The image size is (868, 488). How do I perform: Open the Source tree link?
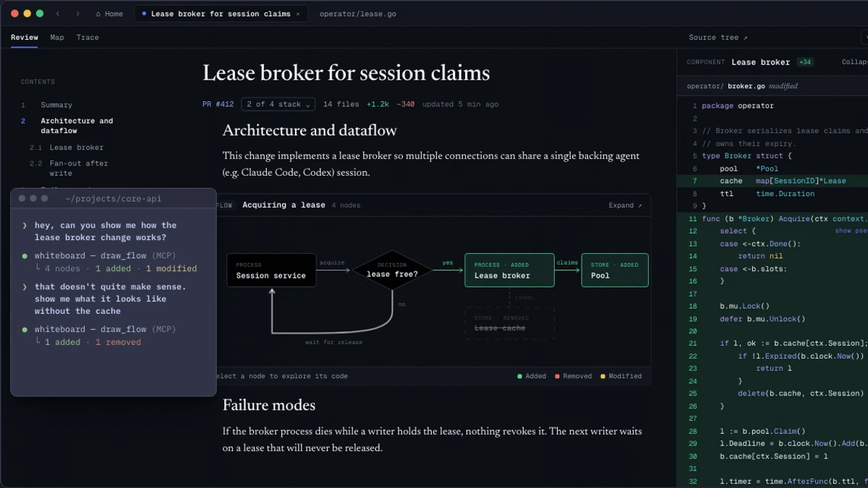point(718,38)
